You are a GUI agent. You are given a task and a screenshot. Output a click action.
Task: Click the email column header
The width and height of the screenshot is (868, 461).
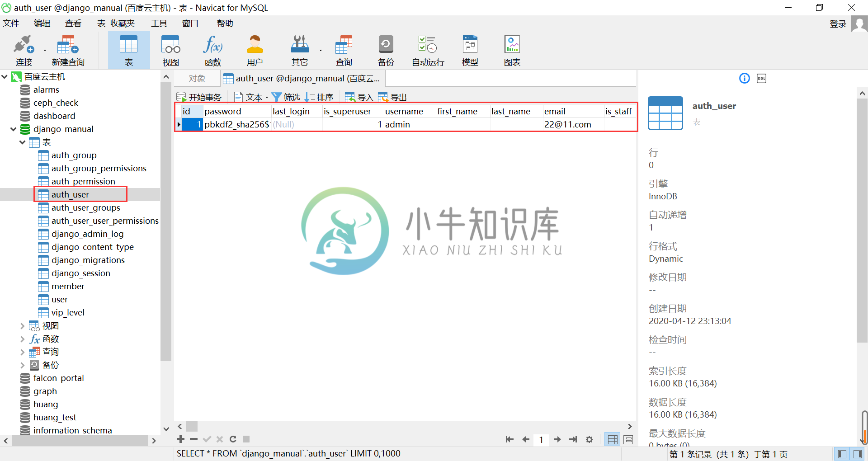(573, 111)
